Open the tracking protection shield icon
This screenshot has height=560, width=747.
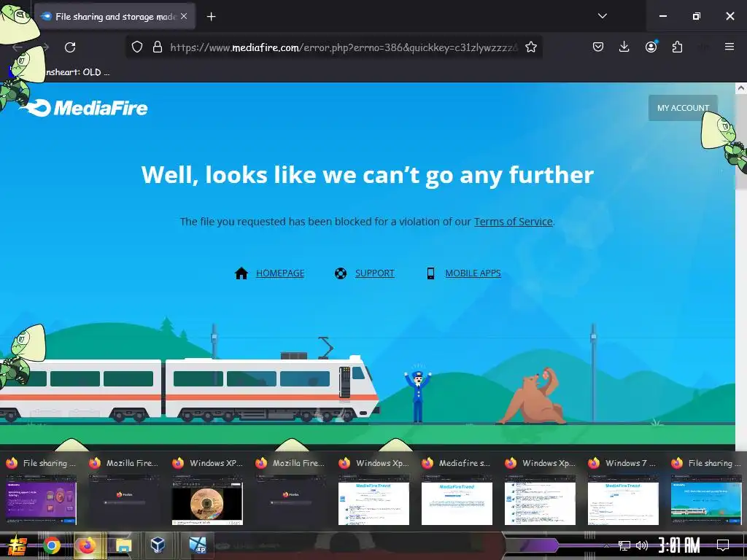pos(137,47)
